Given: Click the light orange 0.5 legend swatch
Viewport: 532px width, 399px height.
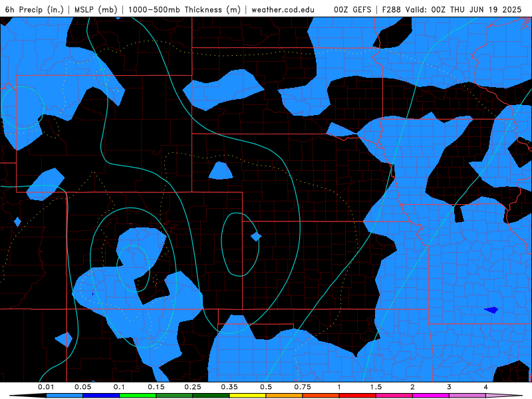Looking at the screenshot, I should (285, 396).
